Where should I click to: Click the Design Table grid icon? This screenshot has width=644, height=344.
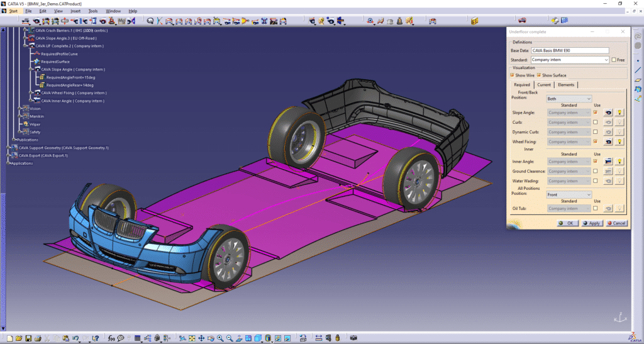tap(137, 338)
